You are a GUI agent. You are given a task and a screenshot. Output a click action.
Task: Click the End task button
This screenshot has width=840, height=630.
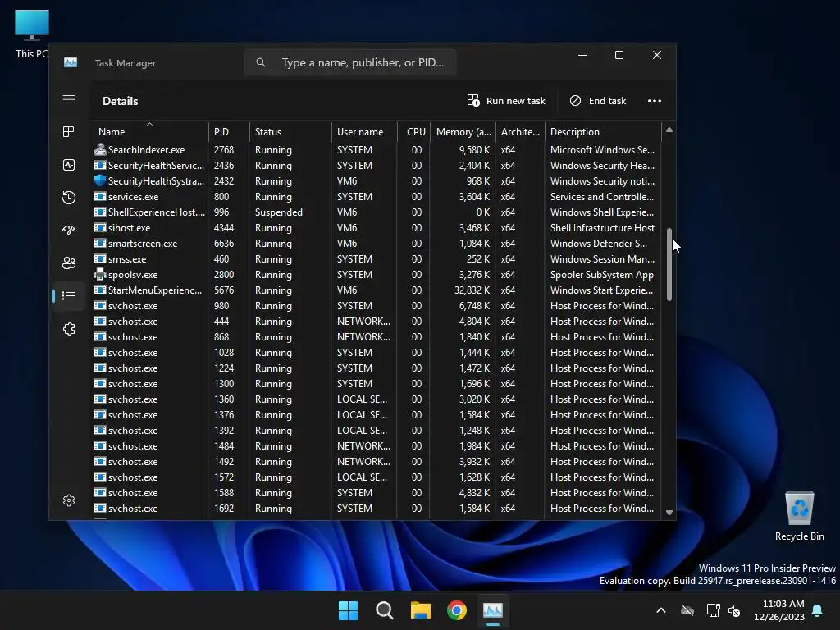point(598,101)
